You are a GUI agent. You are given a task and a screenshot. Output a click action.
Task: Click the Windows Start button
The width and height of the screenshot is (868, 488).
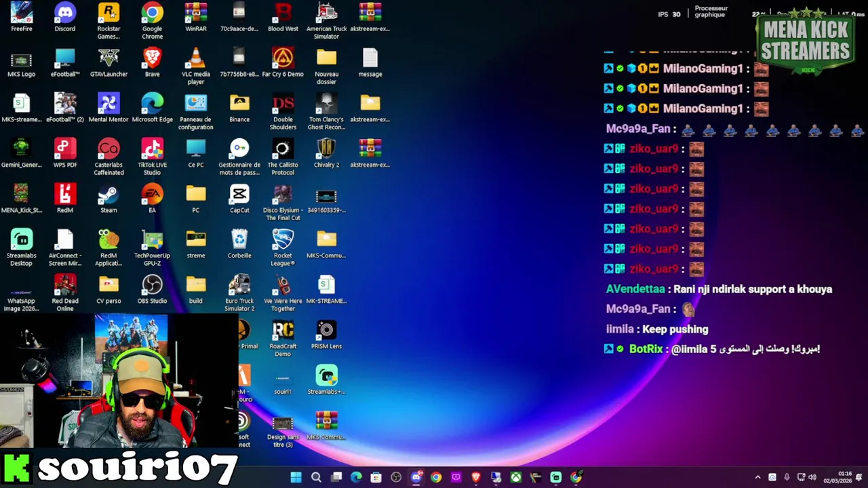[x=296, y=477]
